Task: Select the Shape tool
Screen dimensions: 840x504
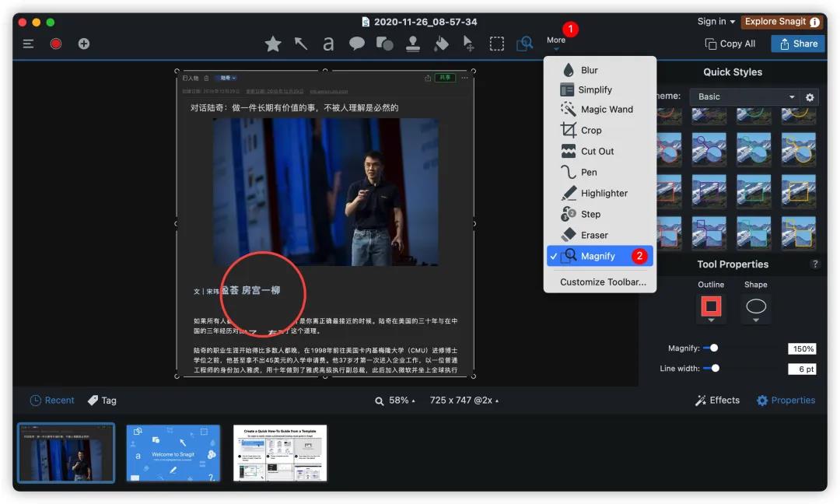Action: pos(384,44)
